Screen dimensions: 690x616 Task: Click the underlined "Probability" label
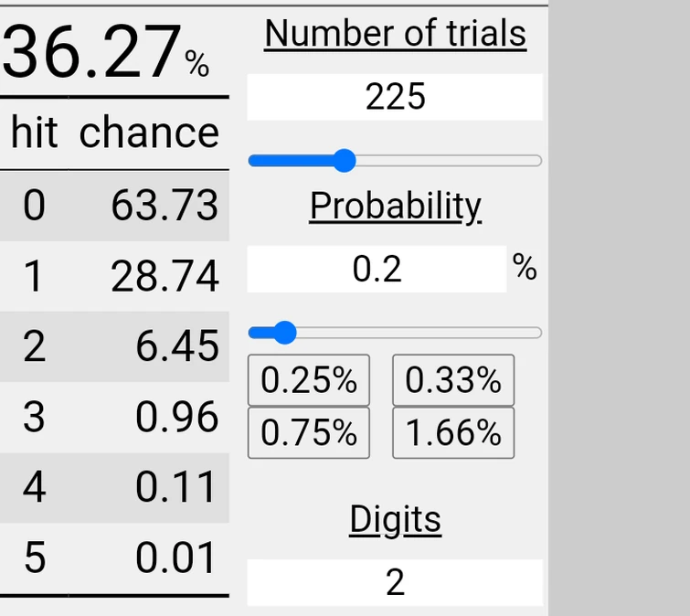click(x=395, y=207)
